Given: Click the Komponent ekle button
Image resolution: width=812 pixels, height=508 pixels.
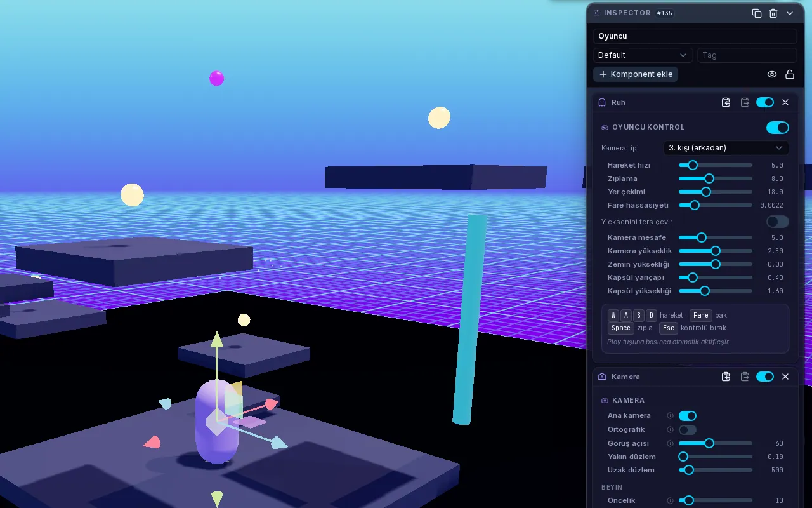Looking at the screenshot, I should (x=636, y=74).
